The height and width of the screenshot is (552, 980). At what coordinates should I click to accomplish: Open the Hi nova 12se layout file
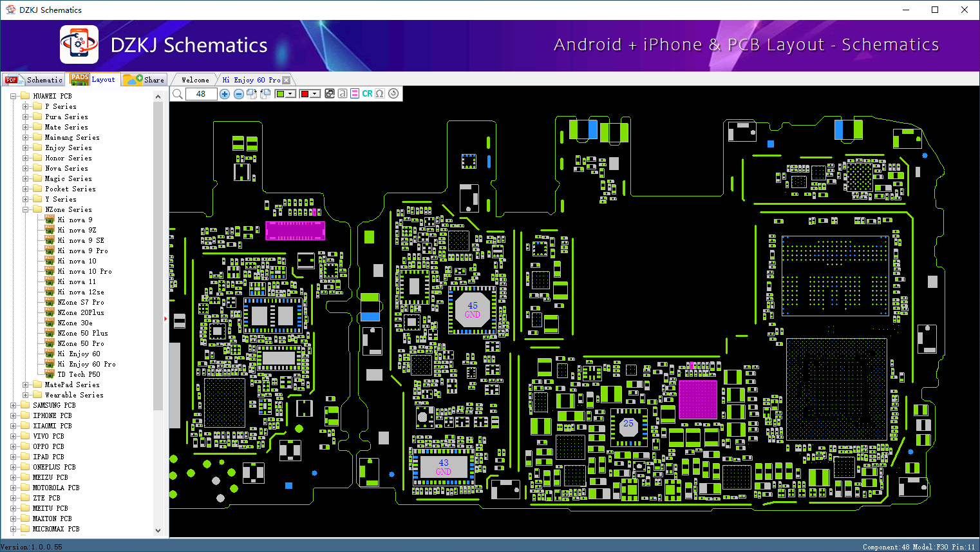[80, 292]
